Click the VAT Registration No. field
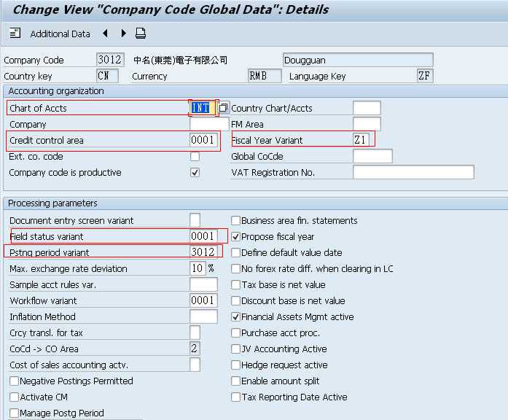 click(413, 172)
